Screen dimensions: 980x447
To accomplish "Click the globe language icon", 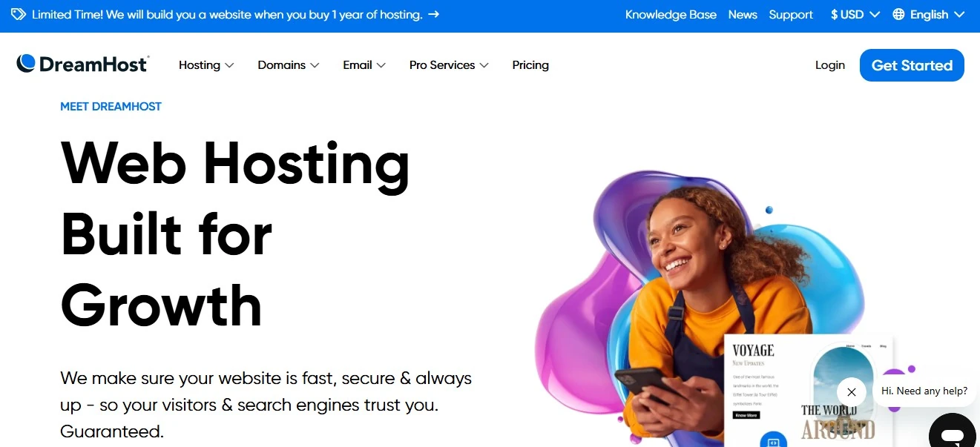I will click(x=898, y=15).
